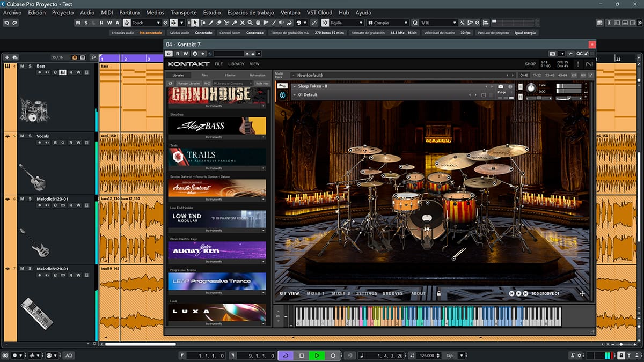
Task: Mute the Bass track
Action: (x=22, y=66)
